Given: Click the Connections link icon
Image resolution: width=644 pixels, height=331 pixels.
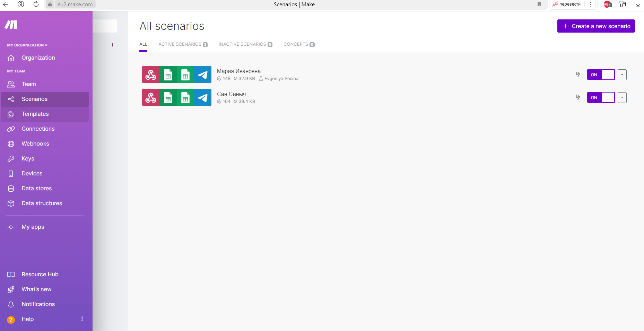Looking at the screenshot, I should point(11,129).
